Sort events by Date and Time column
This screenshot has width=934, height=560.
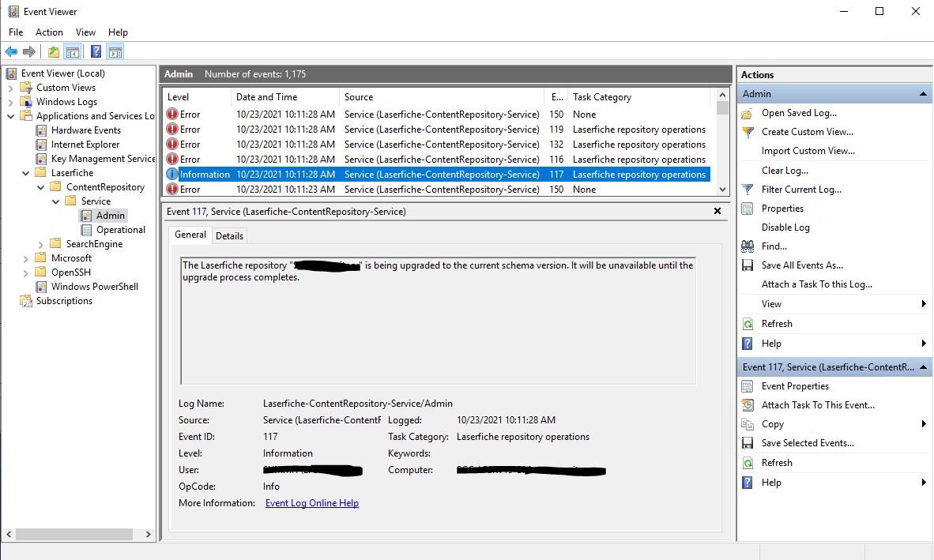point(266,97)
